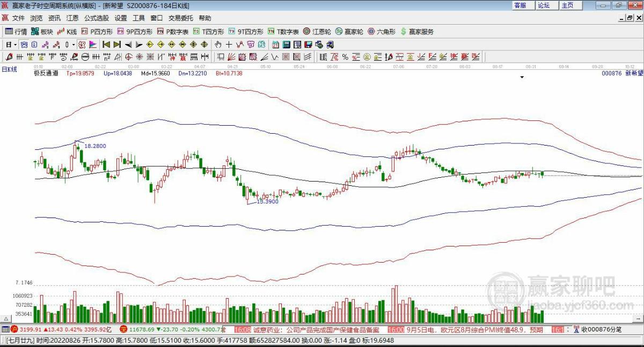
Task: Click Shanghai index 3199.91 in status bar
Action: point(31,329)
